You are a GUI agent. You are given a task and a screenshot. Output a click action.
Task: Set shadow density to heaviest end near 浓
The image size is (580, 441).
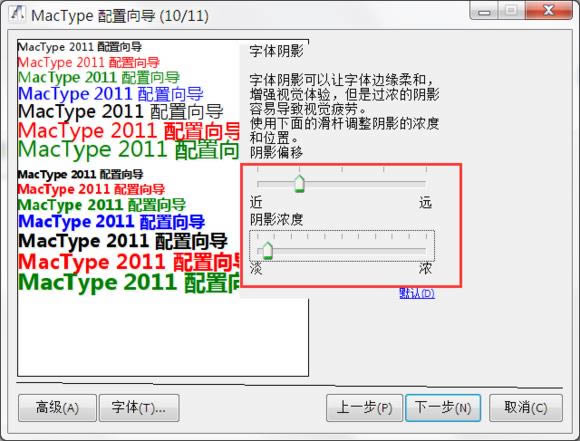pyautogui.click(x=425, y=250)
